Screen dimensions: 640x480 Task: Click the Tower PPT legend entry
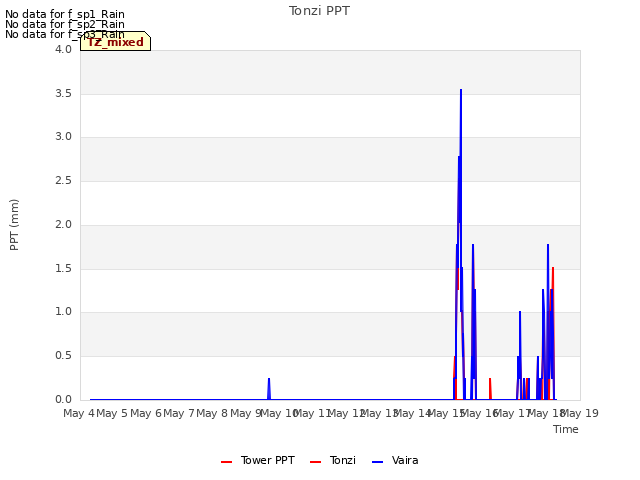click(x=258, y=460)
